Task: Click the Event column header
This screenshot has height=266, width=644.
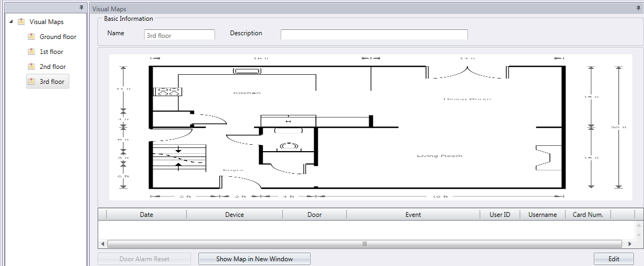Action: [412, 215]
